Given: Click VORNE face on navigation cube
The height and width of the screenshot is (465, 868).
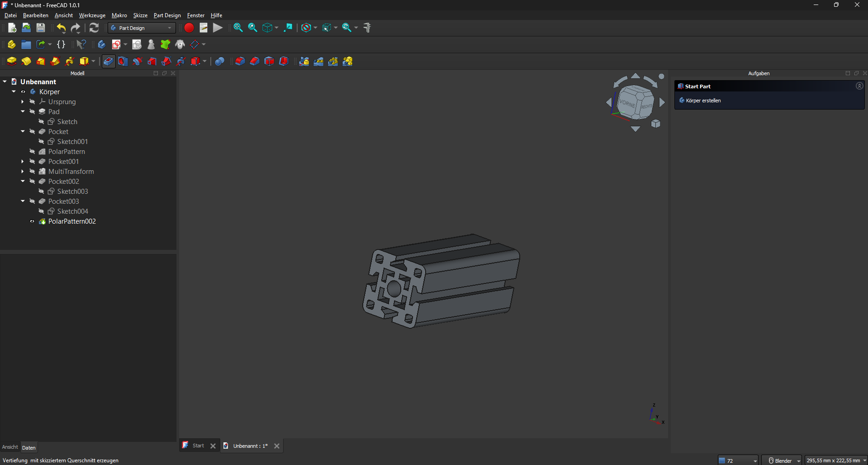Looking at the screenshot, I should pyautogui.click(x=627, y=103).
